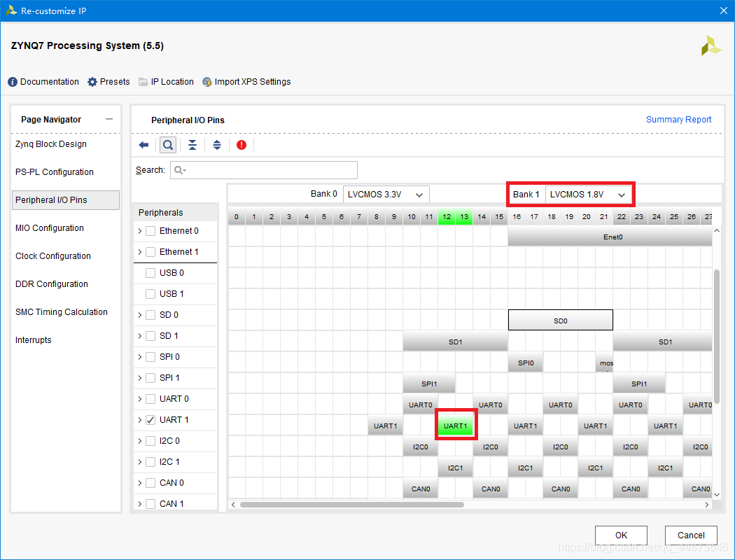Viewport: 735px width, 560px height.
Task: Check the USB 1 checkbox
Action: [150, 294]
